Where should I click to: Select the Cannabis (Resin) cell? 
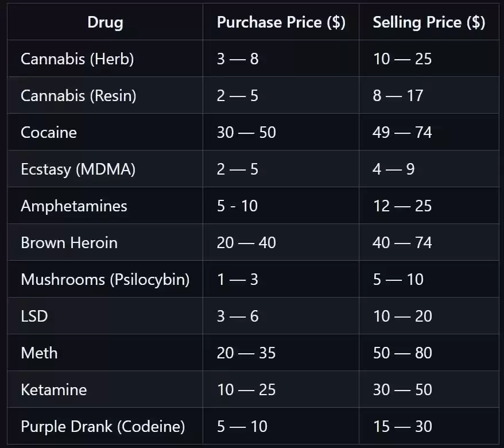[x=79, y=95]
